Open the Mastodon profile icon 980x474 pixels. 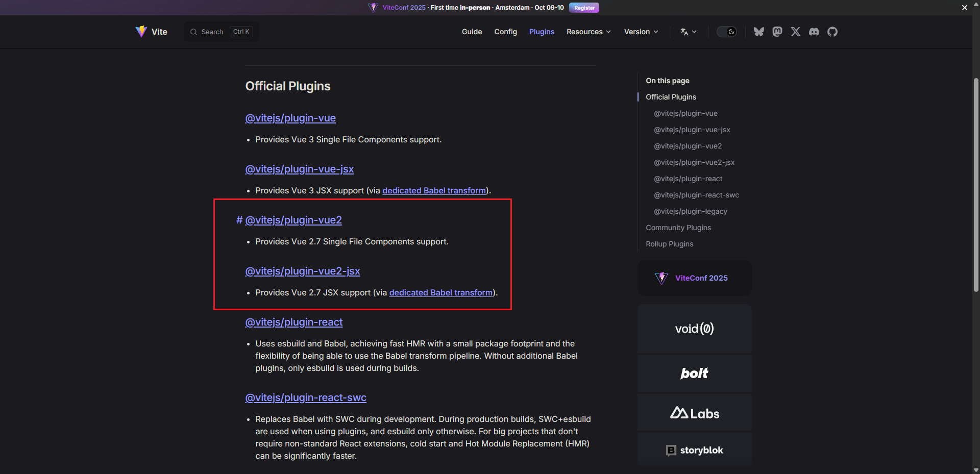click(x=777, y=32)
